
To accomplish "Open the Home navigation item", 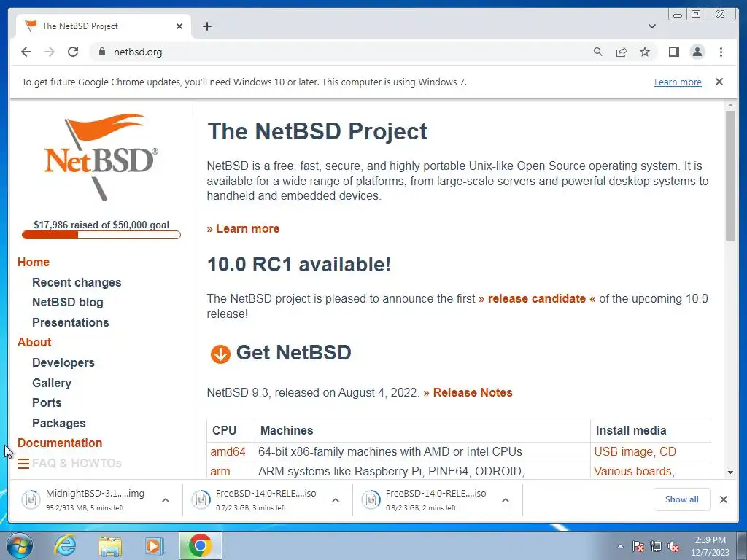I will coord(34,262).
